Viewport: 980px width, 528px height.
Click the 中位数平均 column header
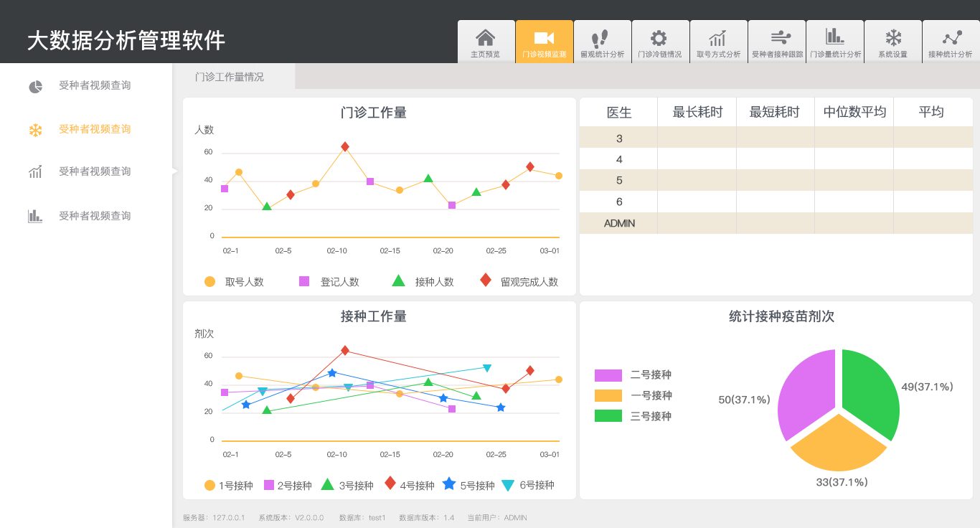pos(854,113)
